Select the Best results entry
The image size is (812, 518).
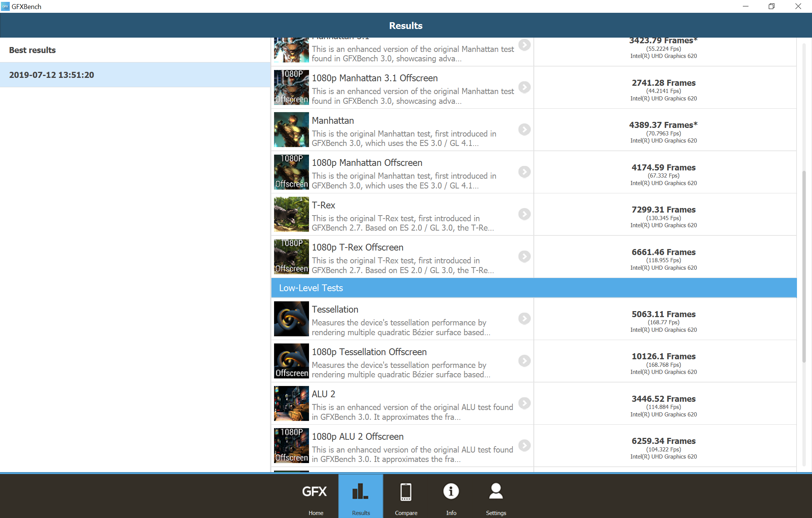[x=135, y=50]
